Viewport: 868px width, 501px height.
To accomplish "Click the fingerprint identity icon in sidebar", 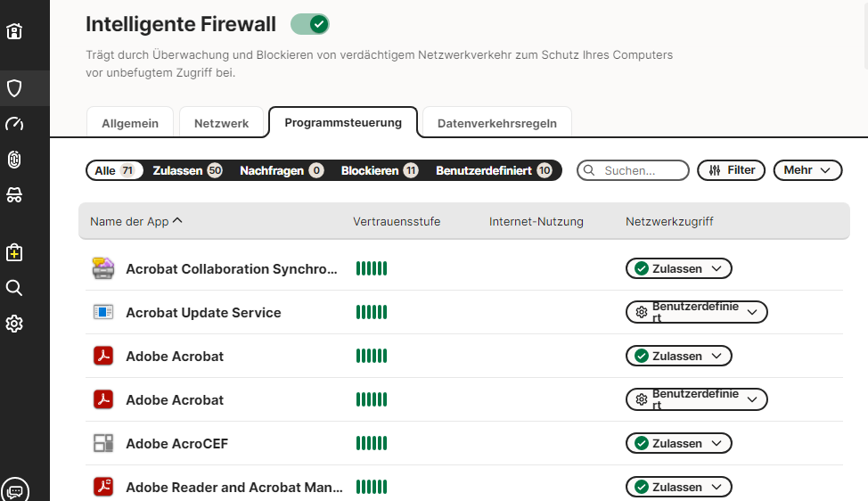I will point(14,160).
